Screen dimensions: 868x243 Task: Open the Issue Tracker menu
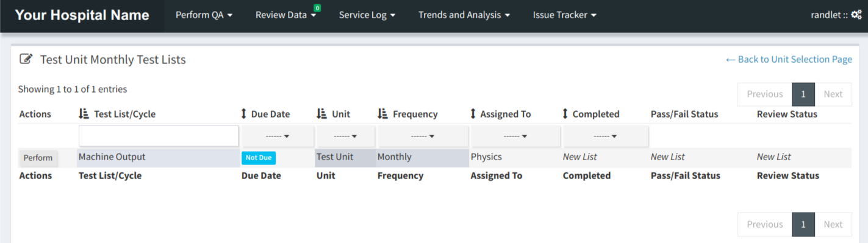point(565,15)
